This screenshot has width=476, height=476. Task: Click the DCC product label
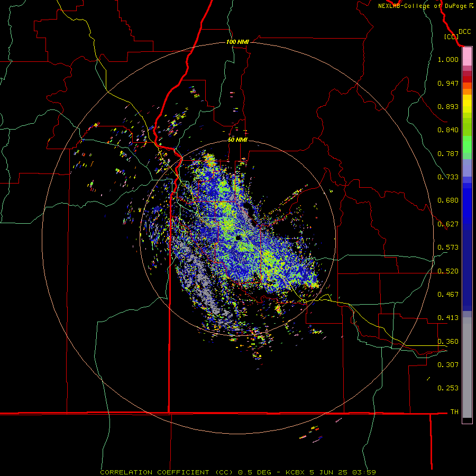(x=464, y=32)
